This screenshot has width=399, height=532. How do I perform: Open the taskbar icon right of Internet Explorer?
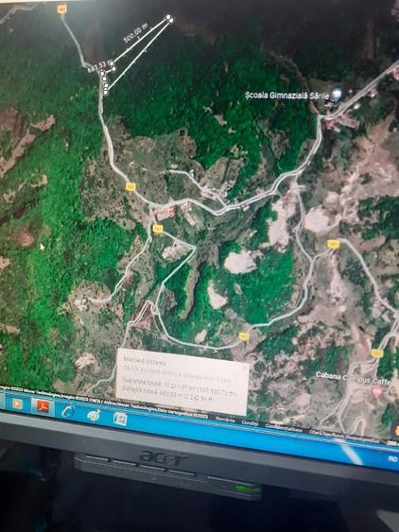click(94, 415)
